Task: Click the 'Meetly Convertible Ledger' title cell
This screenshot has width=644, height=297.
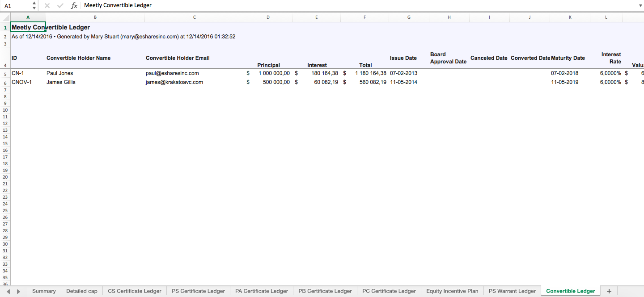Action: click(51, 28)
